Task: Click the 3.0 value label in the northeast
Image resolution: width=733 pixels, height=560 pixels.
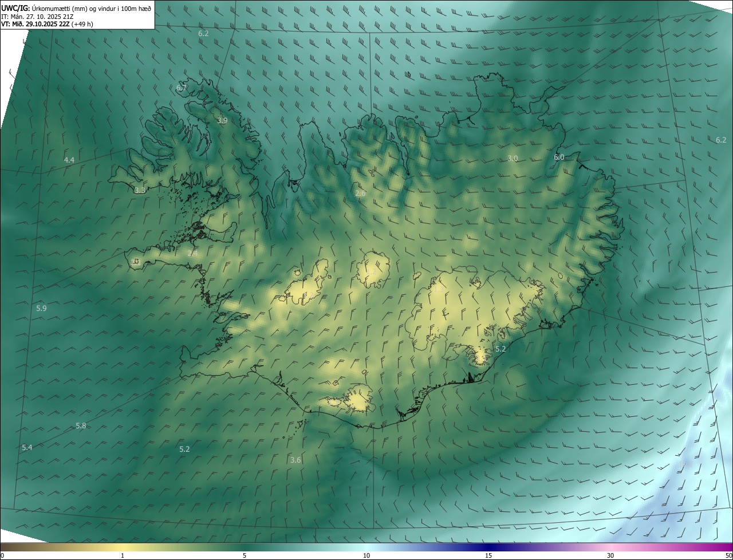Action: 513,158
